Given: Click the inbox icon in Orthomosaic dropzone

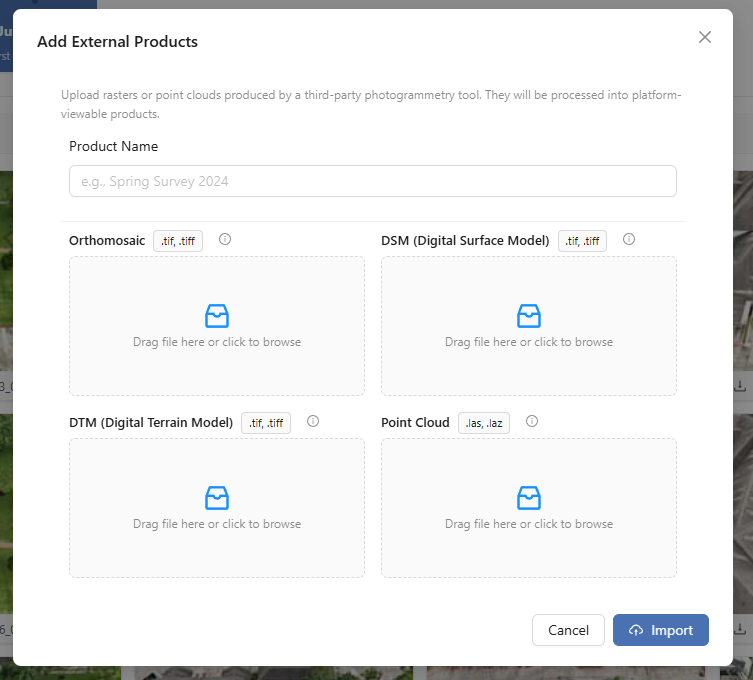Looking at the screenshot, I should pos(217,316).
